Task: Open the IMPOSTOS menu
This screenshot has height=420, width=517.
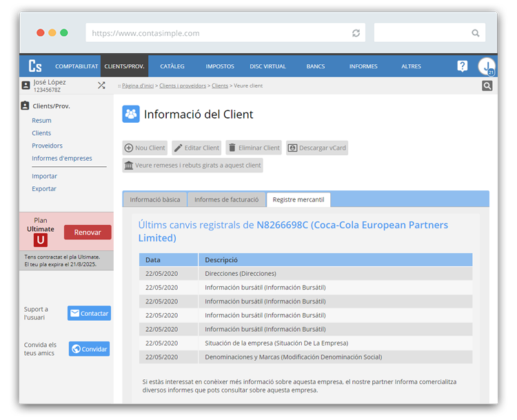Action: tap(220, 66)
